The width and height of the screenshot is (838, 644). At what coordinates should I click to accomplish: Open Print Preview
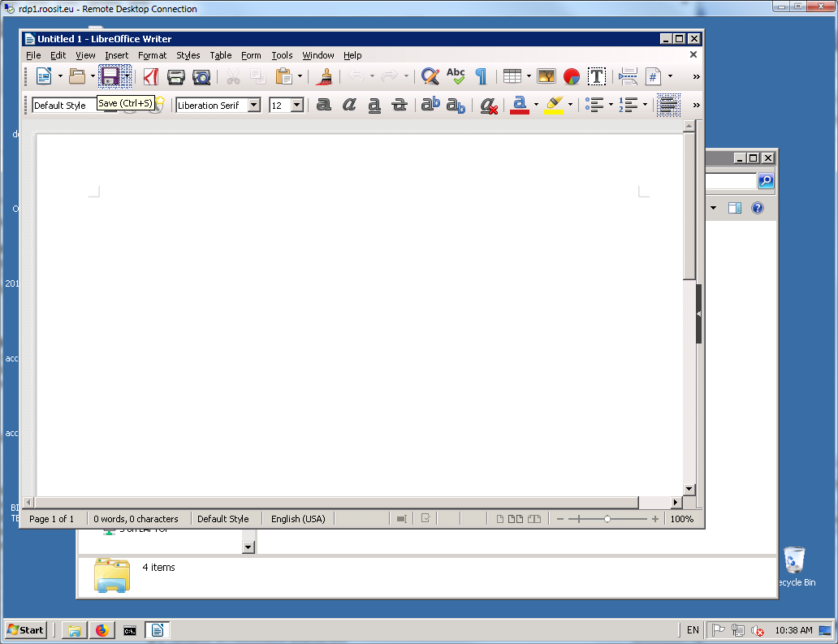[x=201, y=77]
